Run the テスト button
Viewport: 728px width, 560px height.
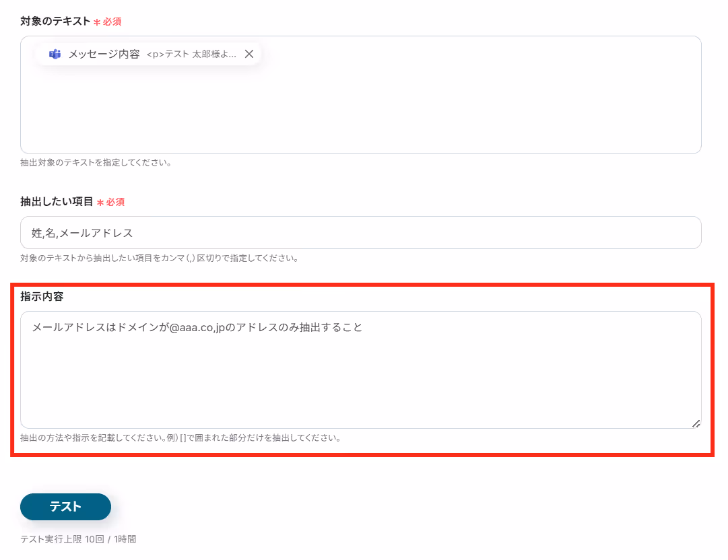point(65,506)
